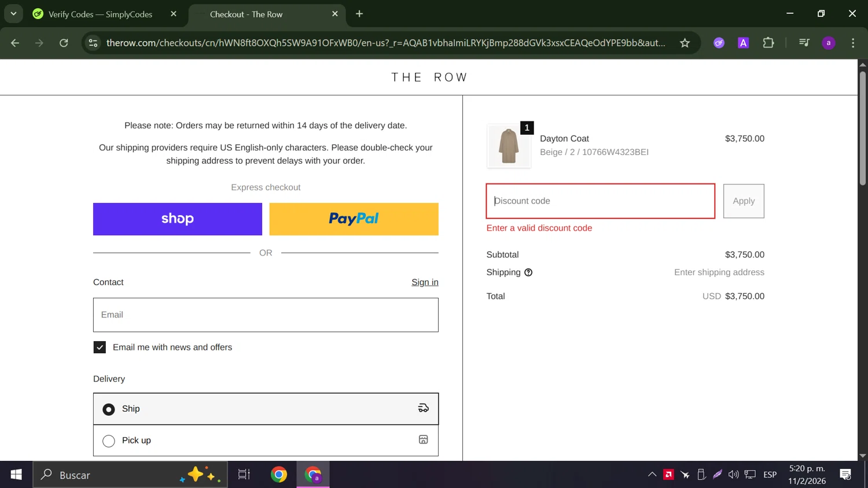The width and height of the screenshot is (868, 488).
Task: Select the Pick up delivery option
Action: [266, 441]
